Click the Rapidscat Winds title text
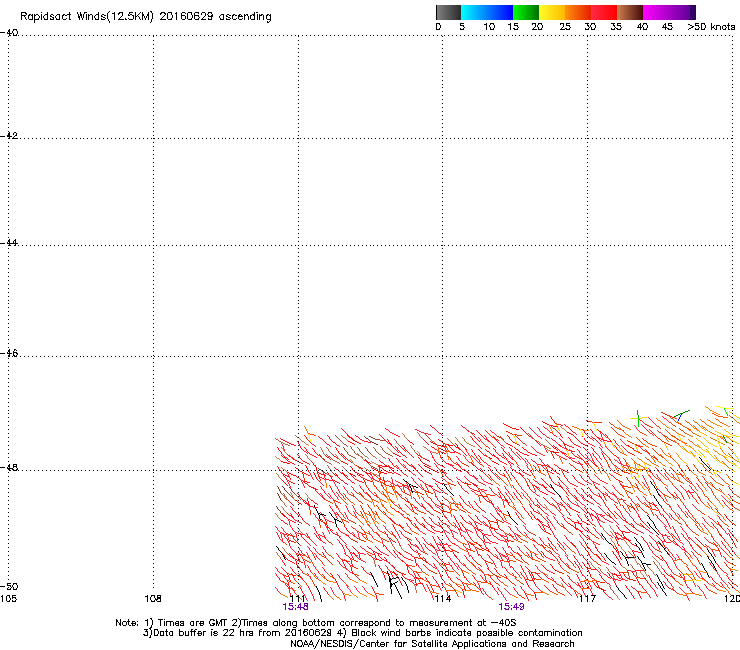 tap(145, 17)
